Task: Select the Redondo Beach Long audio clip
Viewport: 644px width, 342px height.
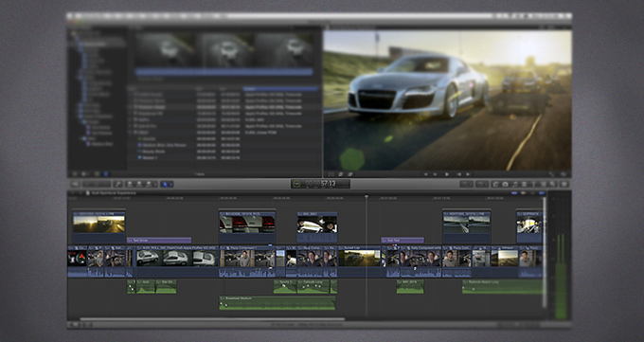Action: tap(502, 286)
